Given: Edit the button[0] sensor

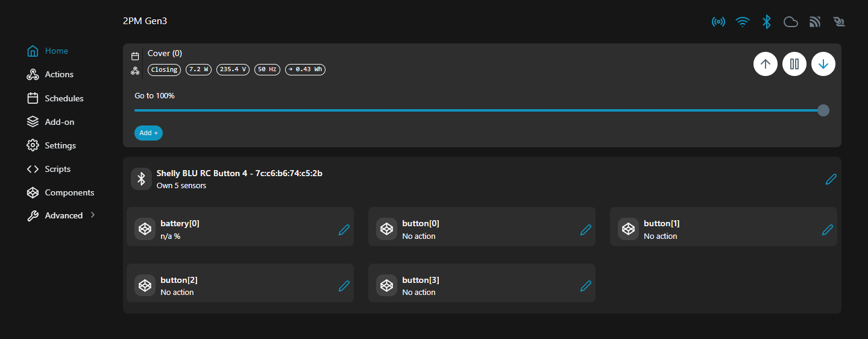Looking at the screenshot, I should click(x=585, y=230).
